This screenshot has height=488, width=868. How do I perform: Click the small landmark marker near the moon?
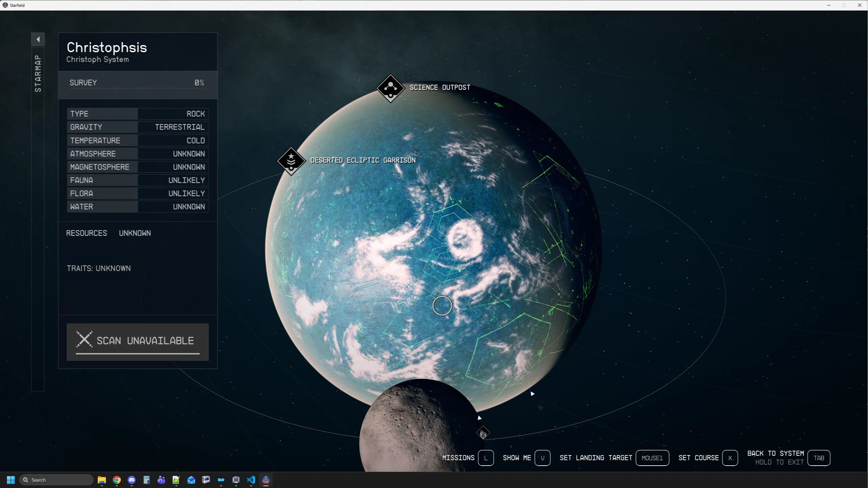483,433
